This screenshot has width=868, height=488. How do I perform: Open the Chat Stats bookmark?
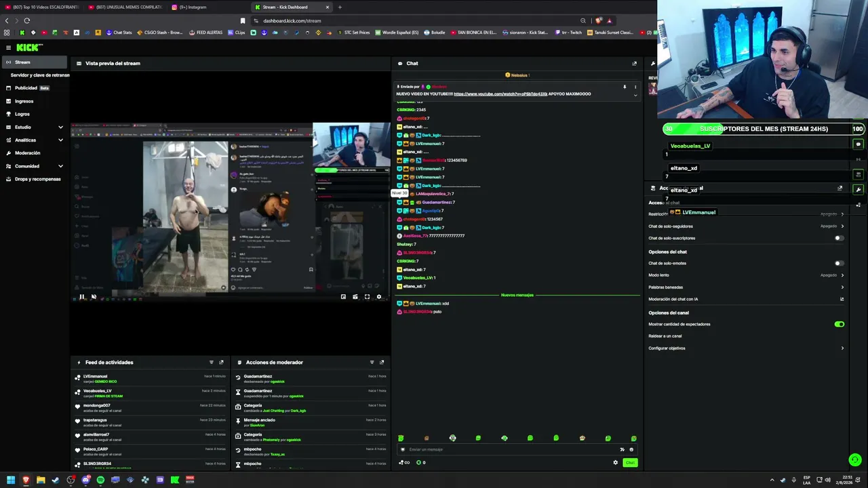pyautogui.click(x=119, y=33)
